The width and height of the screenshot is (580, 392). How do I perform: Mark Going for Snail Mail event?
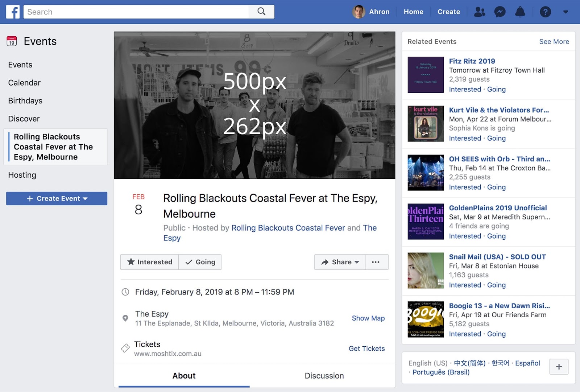pyautogui.click(x=496, y=285)
